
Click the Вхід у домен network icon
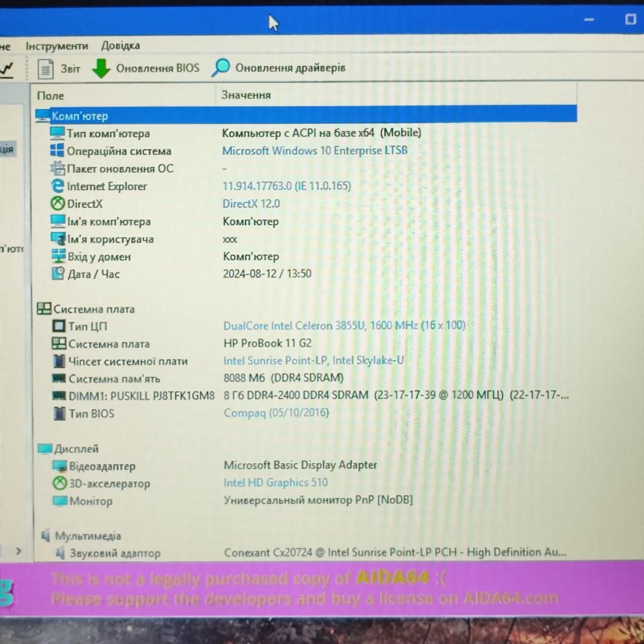coord(59,256)
